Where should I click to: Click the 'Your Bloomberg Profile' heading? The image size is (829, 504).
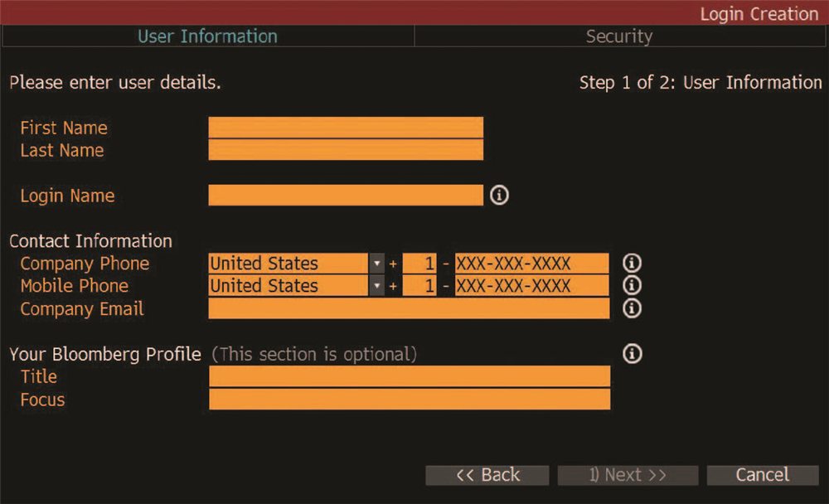point(105,354)
